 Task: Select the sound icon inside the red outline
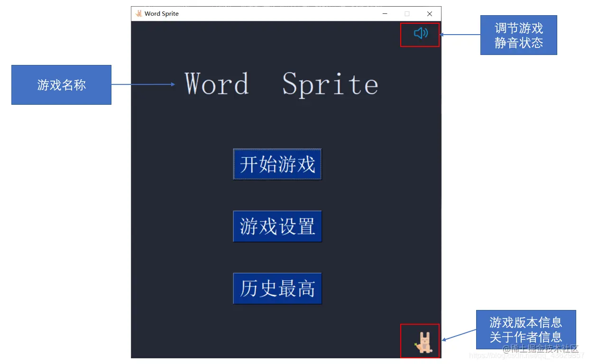click(420, 33)
